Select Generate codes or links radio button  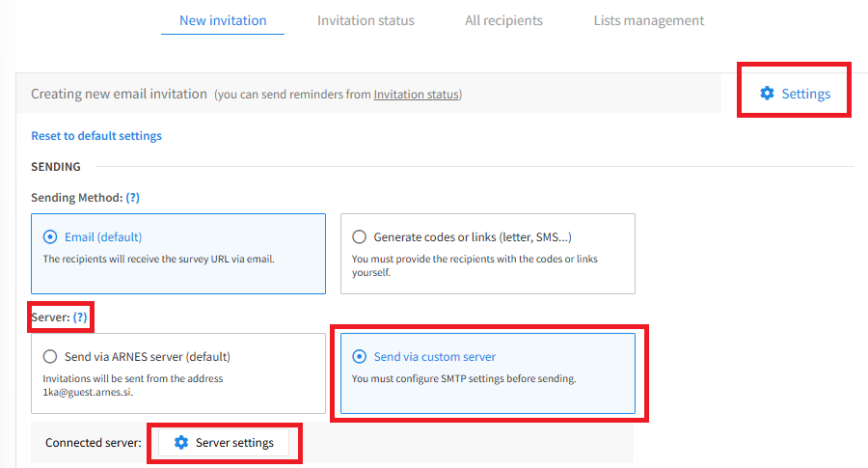pos(360,237)
